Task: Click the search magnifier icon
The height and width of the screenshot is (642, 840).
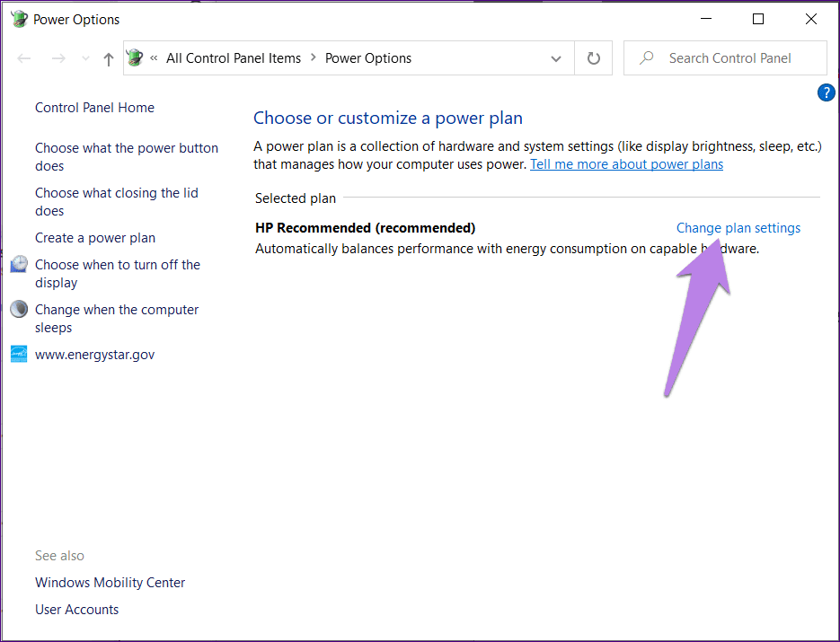Action: click(647, 57)
